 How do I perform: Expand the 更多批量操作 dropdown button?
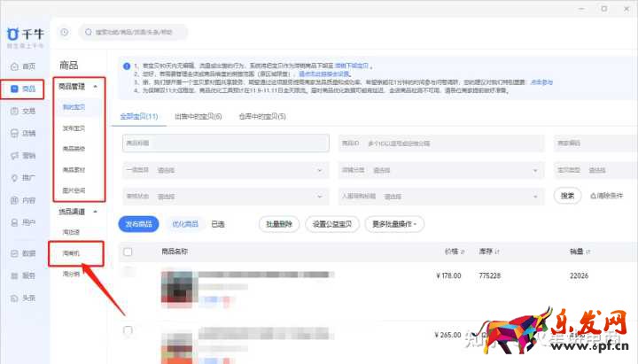[394, 224]
